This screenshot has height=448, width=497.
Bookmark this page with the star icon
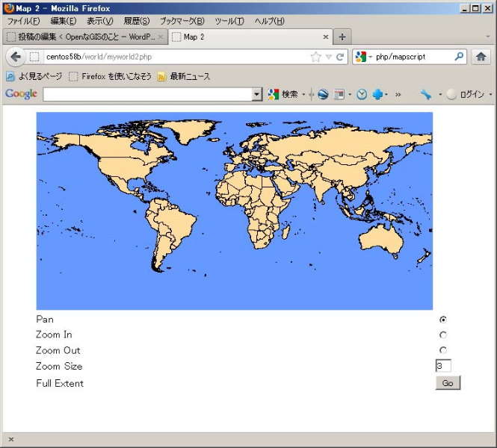315,57
